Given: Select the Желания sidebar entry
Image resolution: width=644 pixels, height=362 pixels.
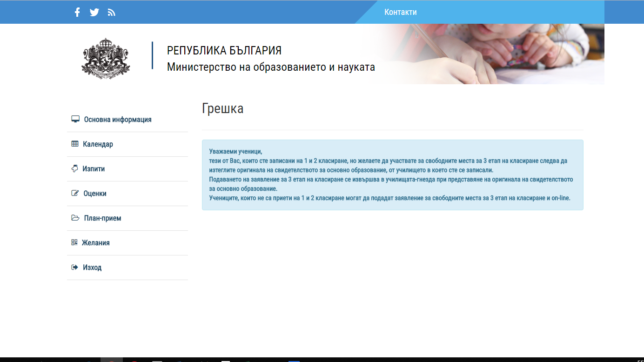Looking at the screenshot, I should click(x=96, y=243).
